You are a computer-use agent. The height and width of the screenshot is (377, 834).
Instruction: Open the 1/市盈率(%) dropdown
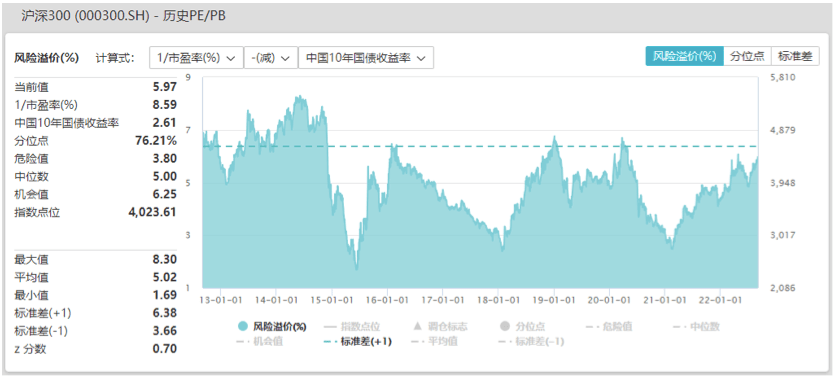tap(196, 58)
